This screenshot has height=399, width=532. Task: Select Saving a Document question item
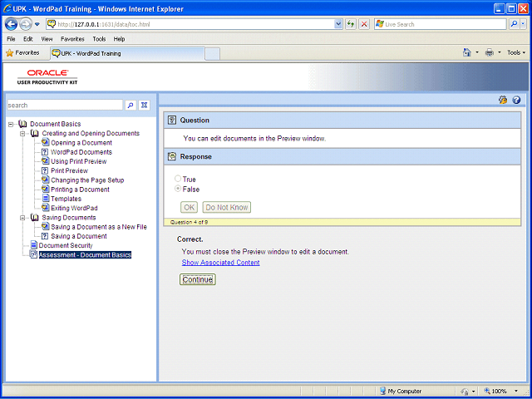coord(79,236)
